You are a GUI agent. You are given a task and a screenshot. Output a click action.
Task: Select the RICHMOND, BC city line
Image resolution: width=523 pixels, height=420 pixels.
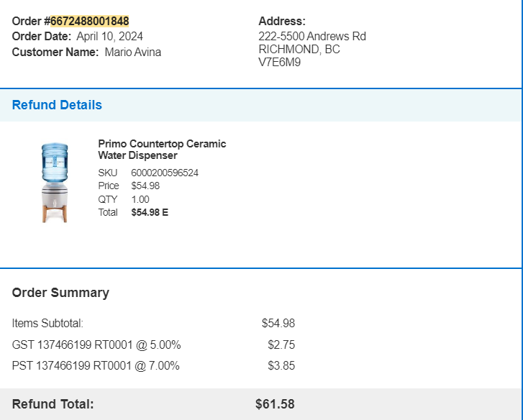299,50
